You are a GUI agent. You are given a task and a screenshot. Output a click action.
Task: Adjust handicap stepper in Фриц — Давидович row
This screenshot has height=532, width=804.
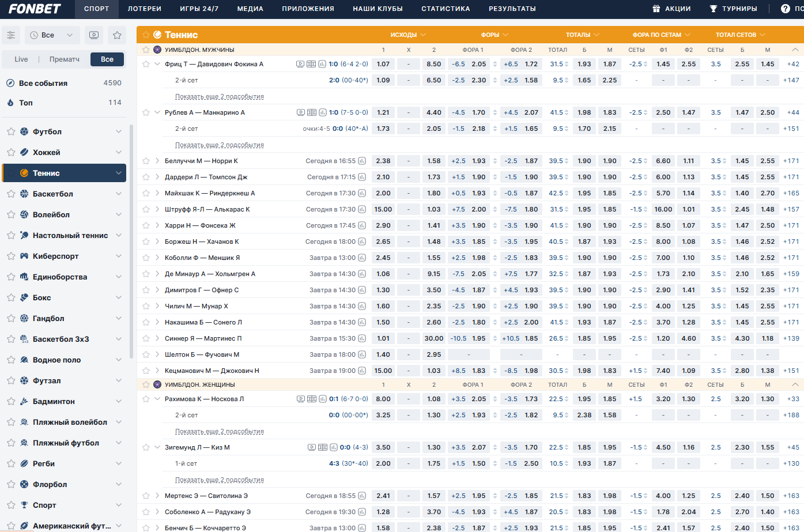(495, 64)
